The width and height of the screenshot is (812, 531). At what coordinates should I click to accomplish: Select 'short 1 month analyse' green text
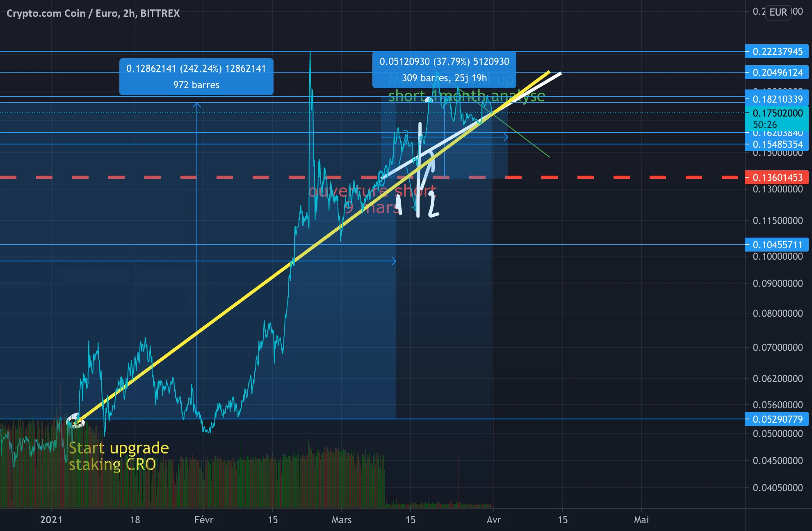pos(467,96)
